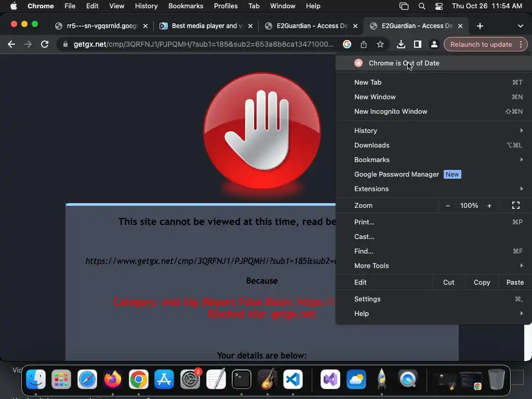
Task: Open the tab search chevron
Action: tap(520, 26)
